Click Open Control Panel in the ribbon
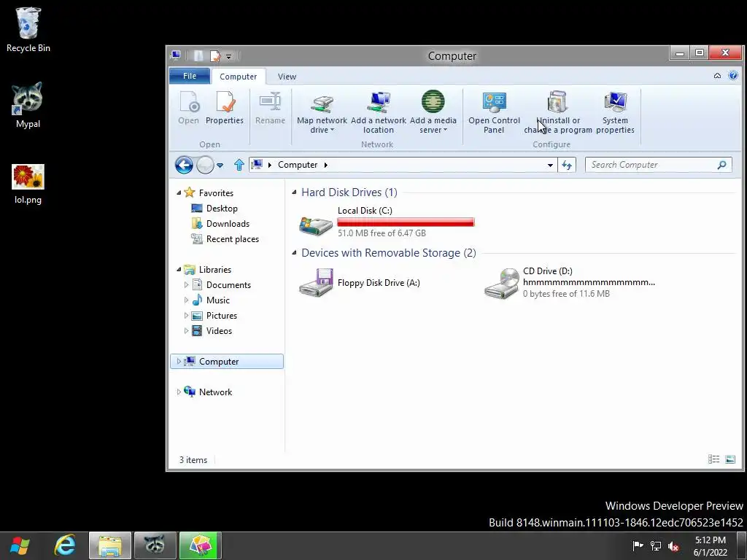Screen dimensions: 747x560 494,112
